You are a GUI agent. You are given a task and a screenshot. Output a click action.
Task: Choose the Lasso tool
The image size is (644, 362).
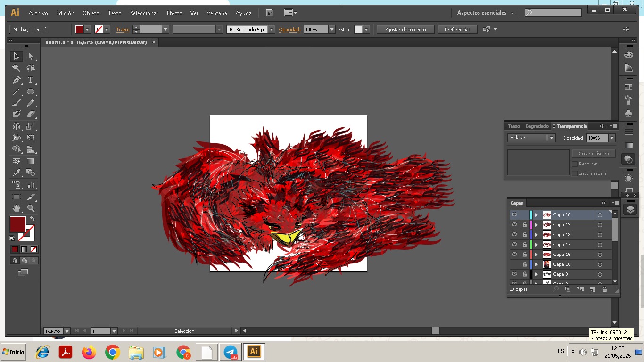click(31, 68)
